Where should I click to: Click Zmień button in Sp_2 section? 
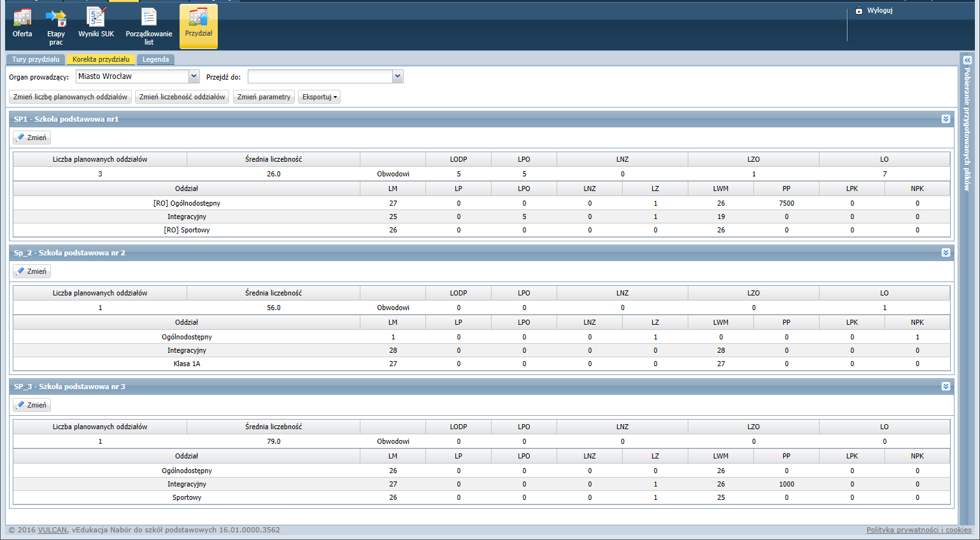(32, 271)
